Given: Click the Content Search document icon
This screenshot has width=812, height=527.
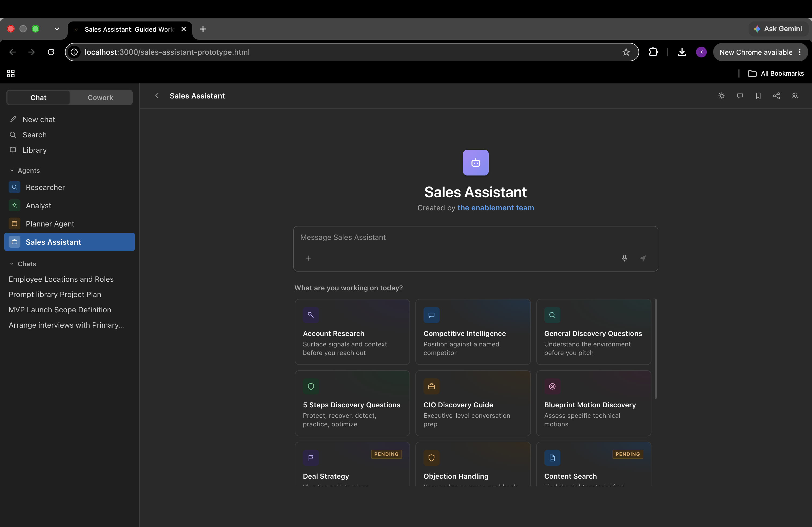Looking at the screenshot, I should point(552,458).
